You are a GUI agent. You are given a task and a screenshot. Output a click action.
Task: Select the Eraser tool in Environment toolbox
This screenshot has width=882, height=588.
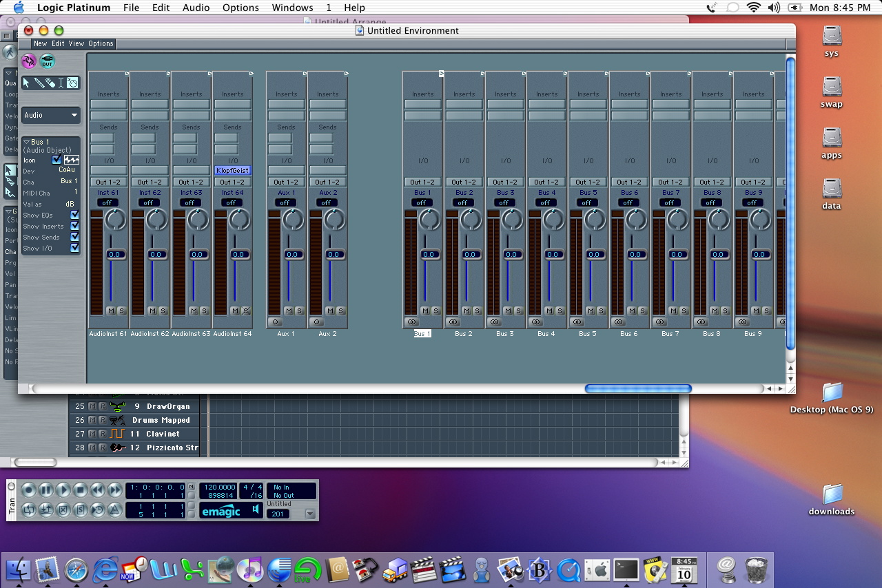(50, 83)
